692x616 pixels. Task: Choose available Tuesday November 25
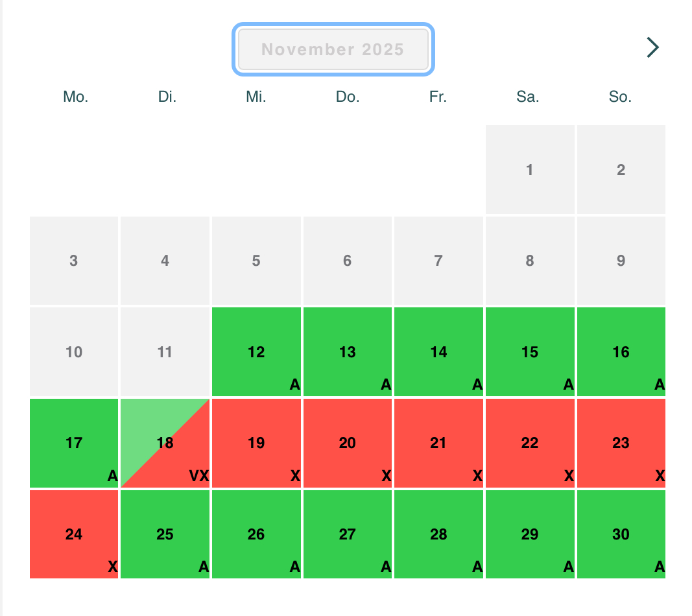[x=165, y=534]
